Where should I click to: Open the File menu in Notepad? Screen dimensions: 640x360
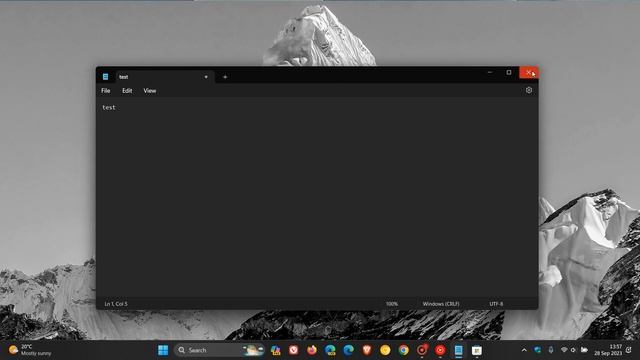pyautogui.click(x=106, y=91)
